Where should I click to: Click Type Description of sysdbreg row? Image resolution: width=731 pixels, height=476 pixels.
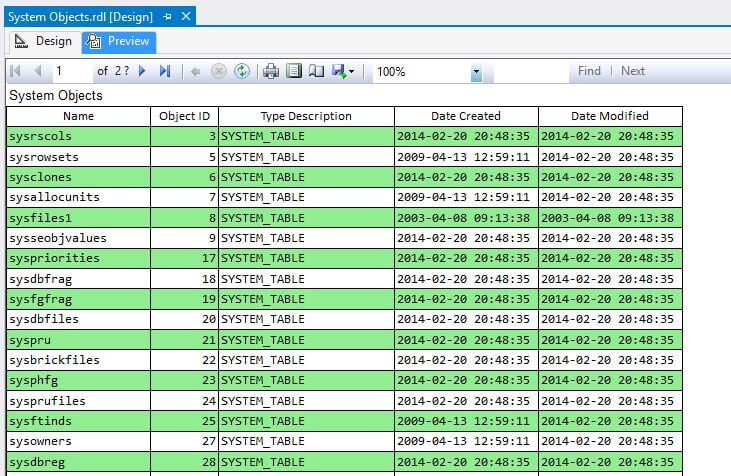[x=306, y=462]
